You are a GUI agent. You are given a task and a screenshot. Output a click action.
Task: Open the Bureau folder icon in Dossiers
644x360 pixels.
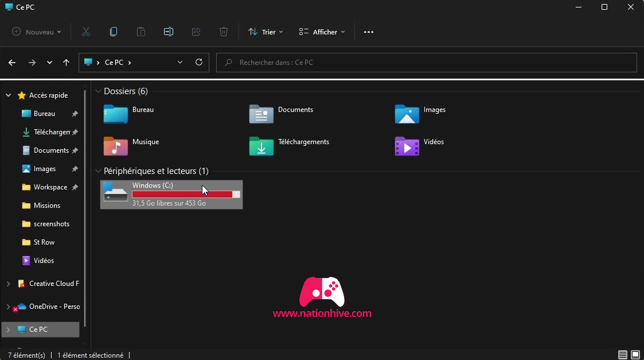pyautogui.click(x=115, y=114)
